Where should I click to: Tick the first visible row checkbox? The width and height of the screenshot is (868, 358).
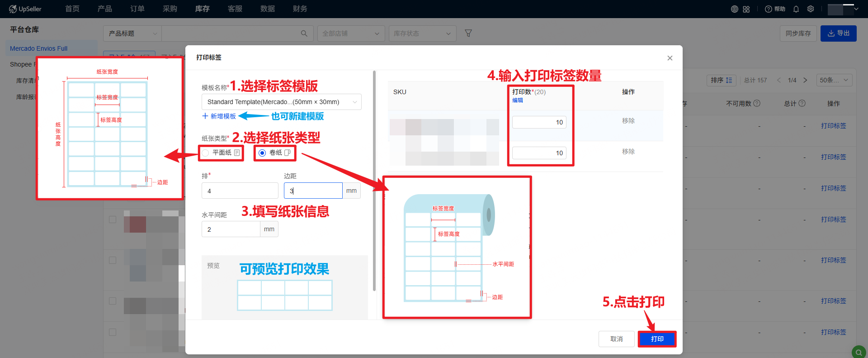(x=113, y=220)
